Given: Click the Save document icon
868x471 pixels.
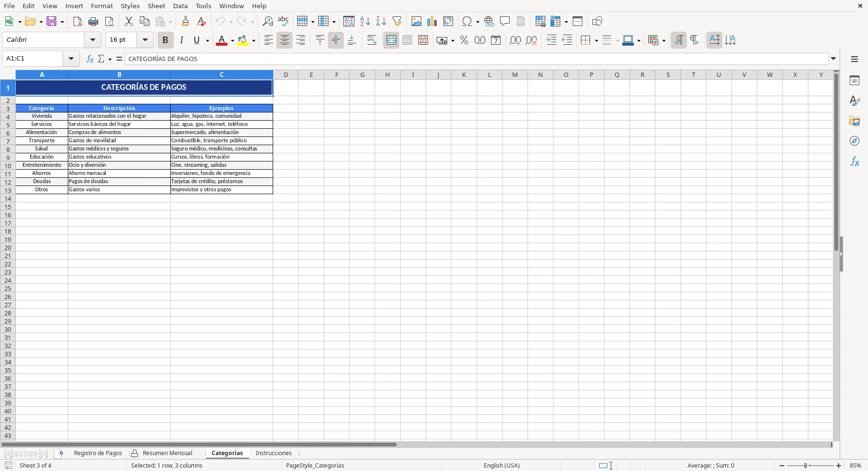Looking at the screenshot, I should 51,21.
